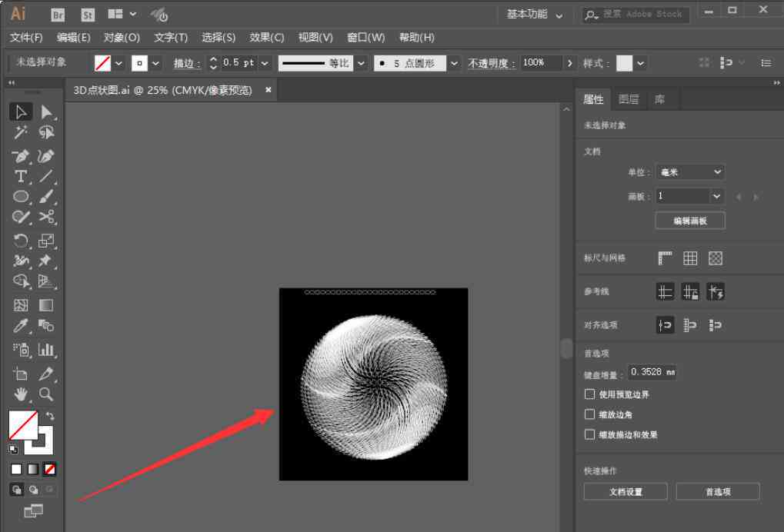The height and width of the screenshot is (532, 784).
Task: Select the Curvature tool
Action: coord(46,156)
